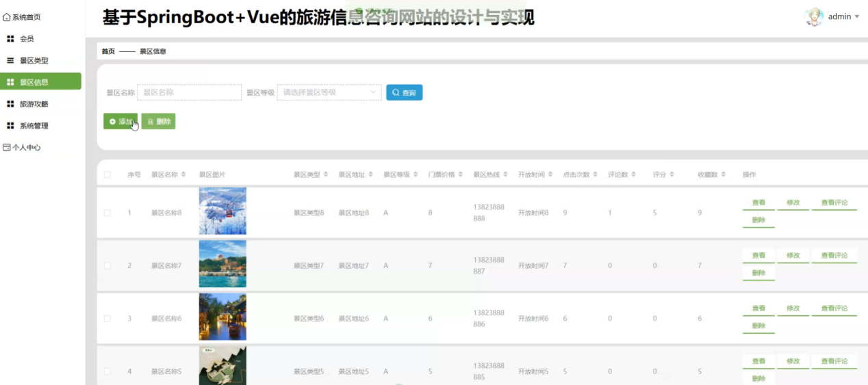Sort by 收藏数 column arrows
868x385 pixels.
pos(724,174)
